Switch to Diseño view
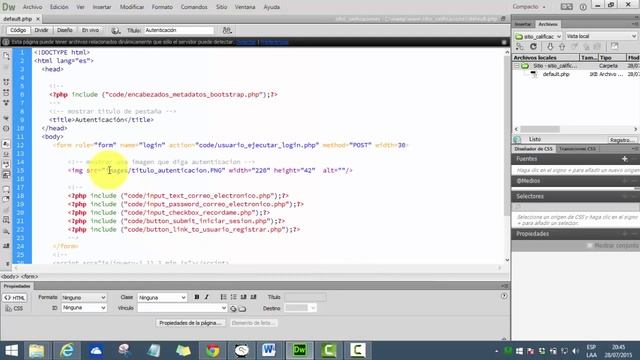 [x=64, y=30]
